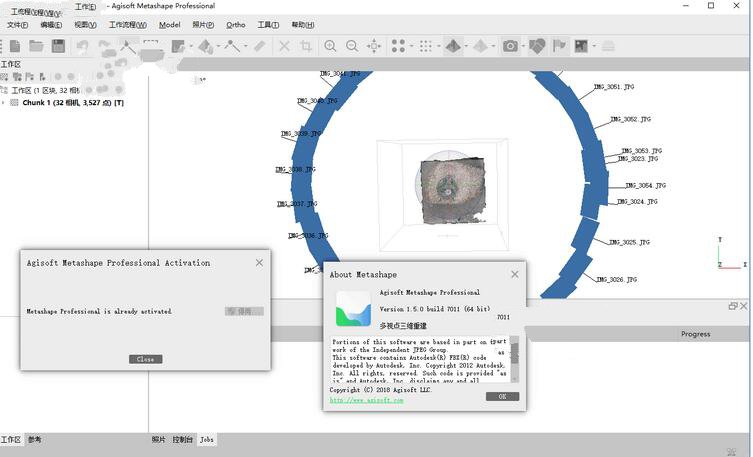Image resolution: width=753 pixels, height=457 pixels.
Task: Create a new project with the New icon
Action: 15,46
